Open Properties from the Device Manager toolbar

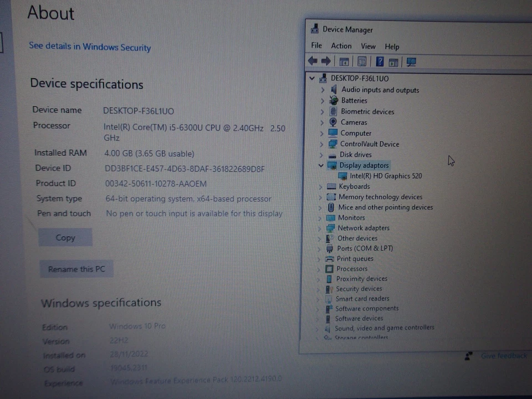pyautogui.click(x=361, y=61)
